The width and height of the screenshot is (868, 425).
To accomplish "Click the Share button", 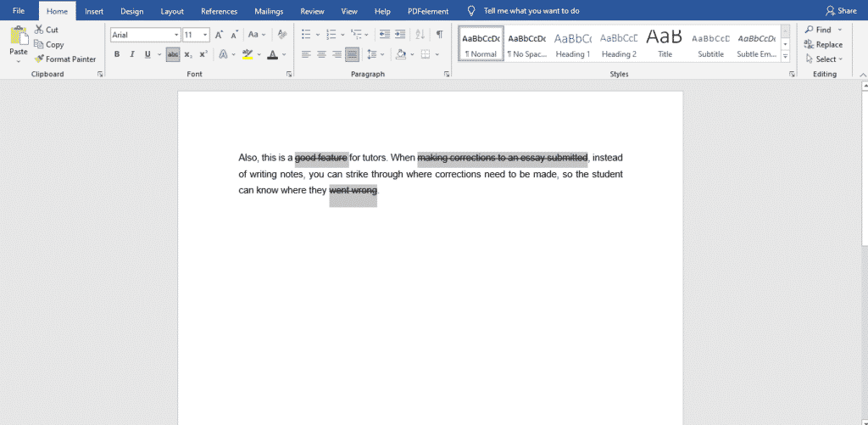I will 841,11.
